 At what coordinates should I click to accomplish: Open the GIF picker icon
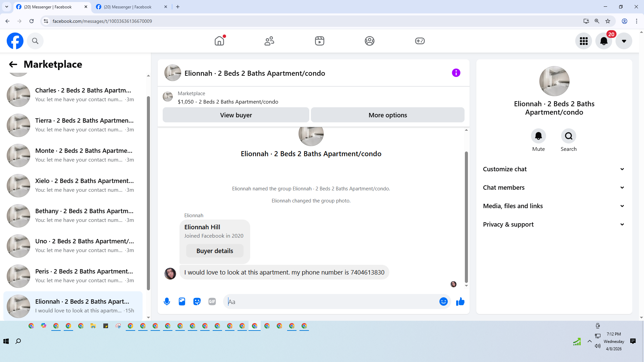coord(212,302)
